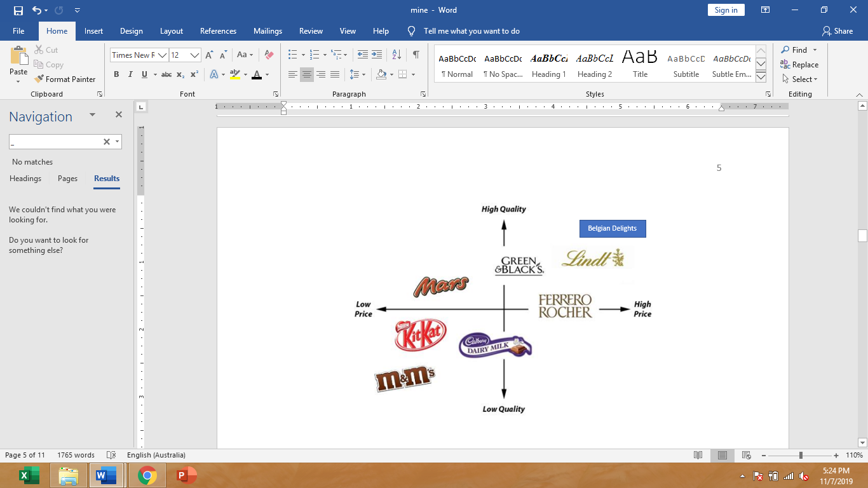The height and width of the screenshot is (488, 868).
Task: Close the Navigation pane
Action: pos(118,115)
